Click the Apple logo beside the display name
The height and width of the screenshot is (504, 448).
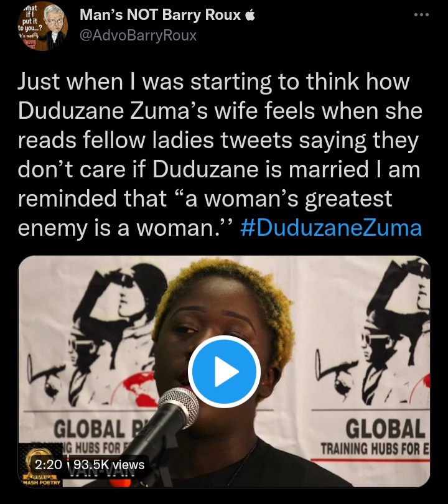pos(250,16)
